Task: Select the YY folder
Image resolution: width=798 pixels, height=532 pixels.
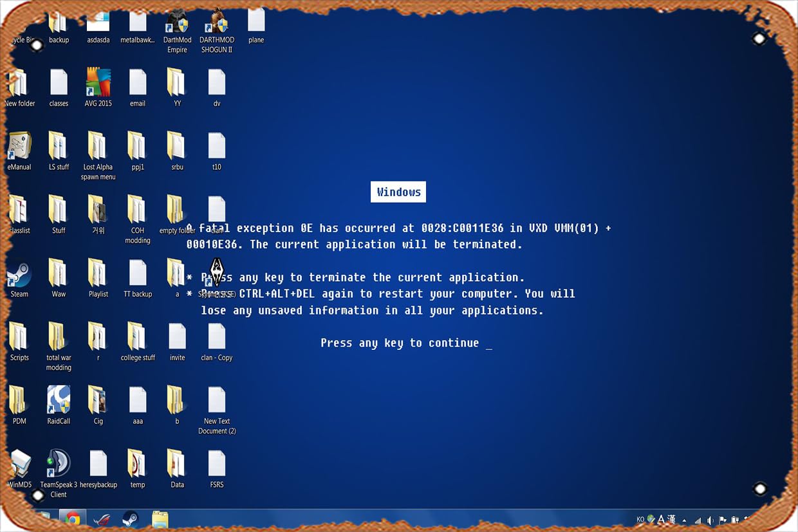Action: click(x=177, y=88)
